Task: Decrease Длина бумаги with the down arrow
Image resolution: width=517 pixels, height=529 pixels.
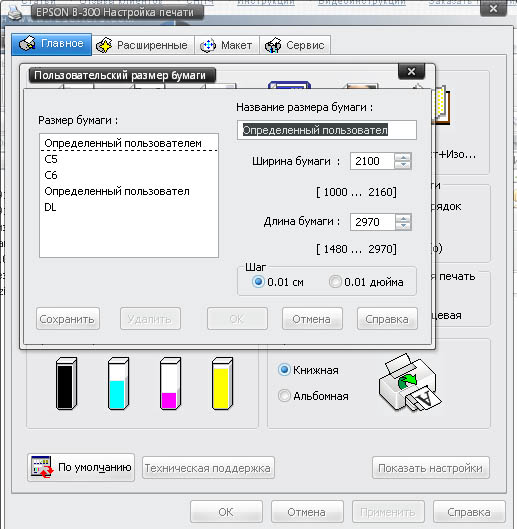Action: pyautogui.click(x=403, y=226)
